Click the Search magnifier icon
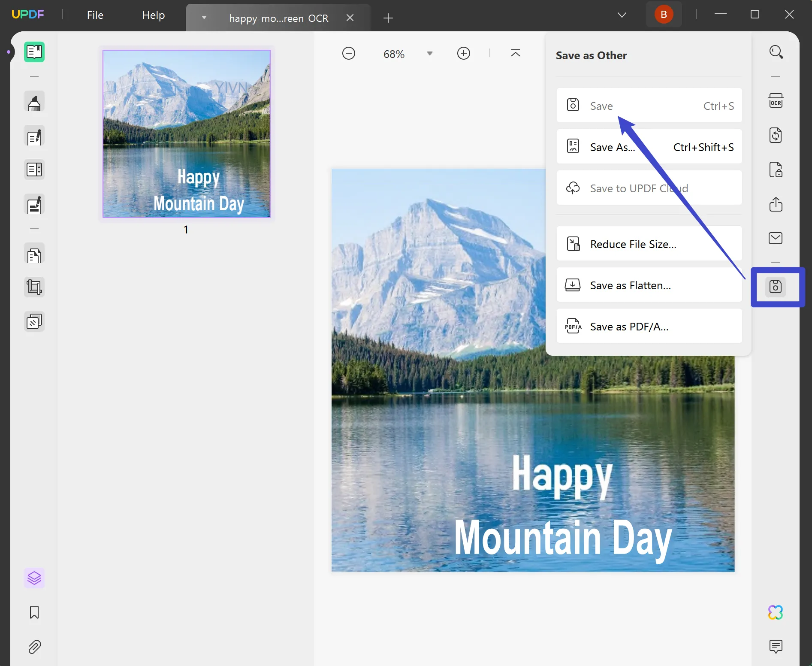This screenshot has width=812, height=666. coord(776,52)
